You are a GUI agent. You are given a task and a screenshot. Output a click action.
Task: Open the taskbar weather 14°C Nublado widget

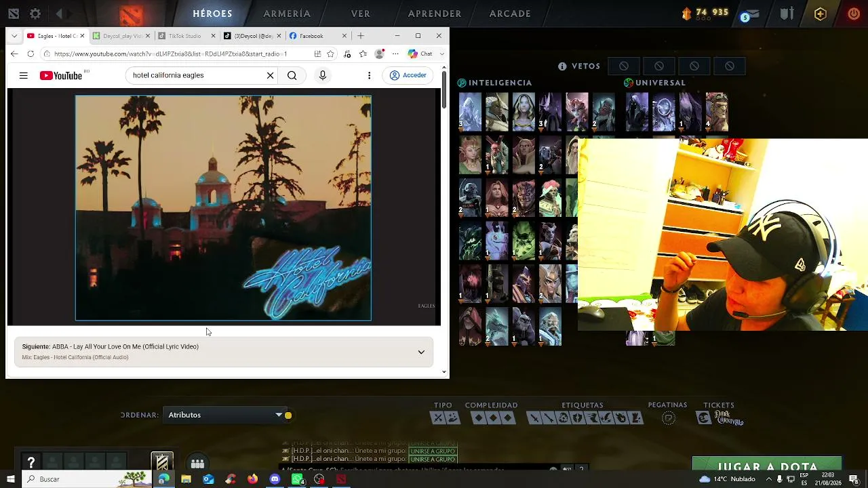tap(727, 479)
